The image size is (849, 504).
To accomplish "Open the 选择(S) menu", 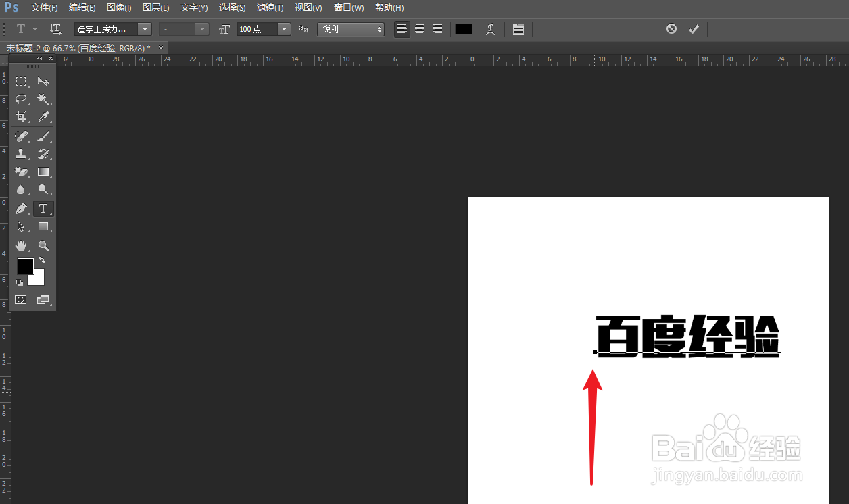I will pyautogui.click(x=233, y=8).
